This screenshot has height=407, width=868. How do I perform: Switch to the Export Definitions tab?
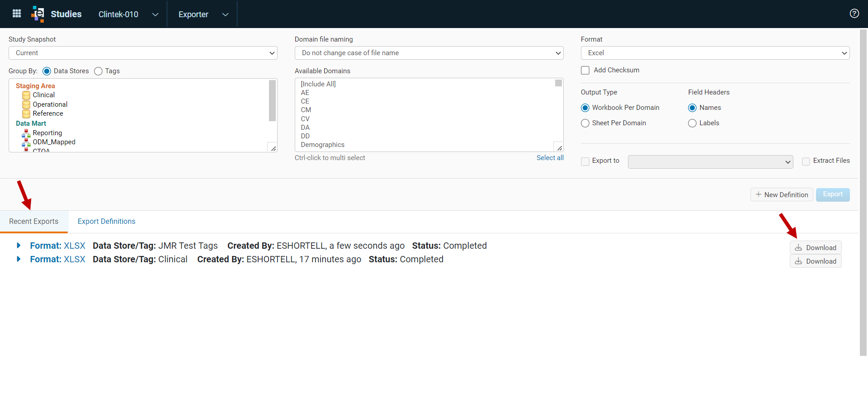[106, 221]
